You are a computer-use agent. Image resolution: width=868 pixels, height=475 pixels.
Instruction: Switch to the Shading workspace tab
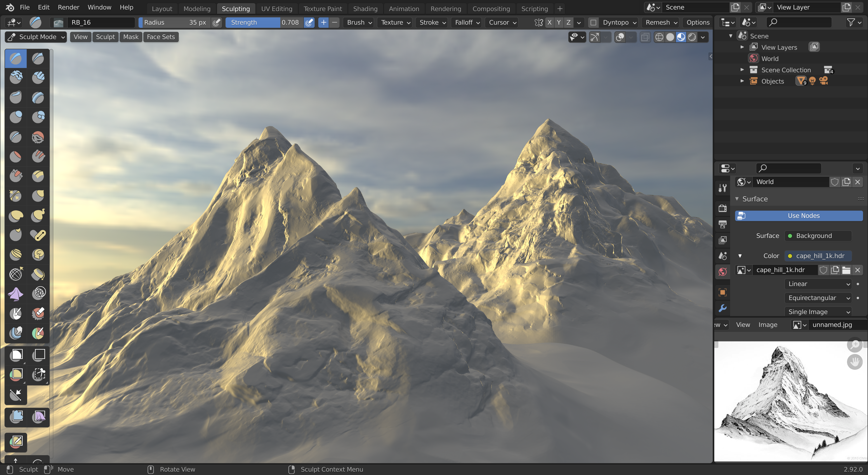pos(365,9)
